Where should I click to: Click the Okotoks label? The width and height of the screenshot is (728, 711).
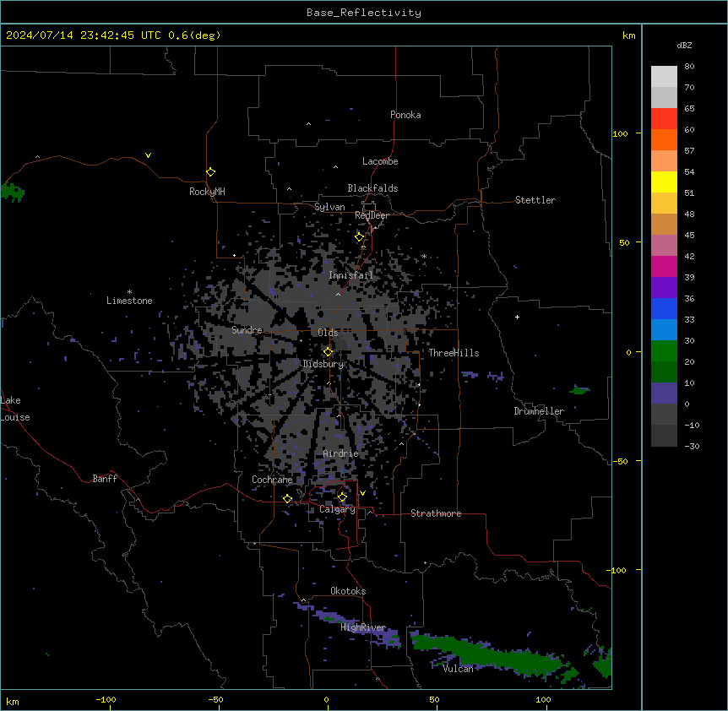(348, 591)
